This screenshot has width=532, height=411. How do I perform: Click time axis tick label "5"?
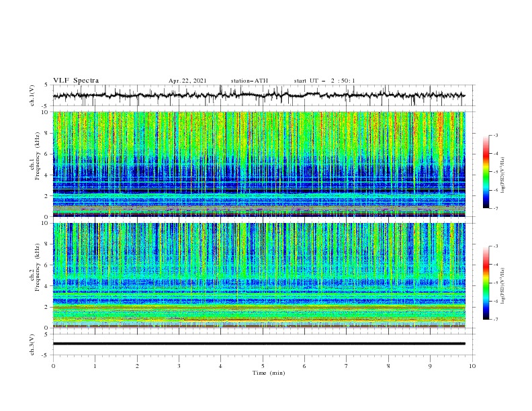(x=263, y=366)
